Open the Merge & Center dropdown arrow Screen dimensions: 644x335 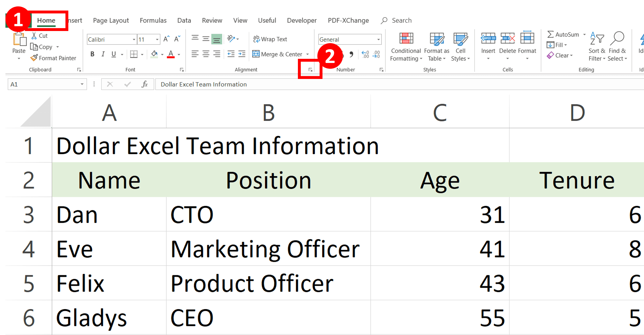tap(307, 54)
